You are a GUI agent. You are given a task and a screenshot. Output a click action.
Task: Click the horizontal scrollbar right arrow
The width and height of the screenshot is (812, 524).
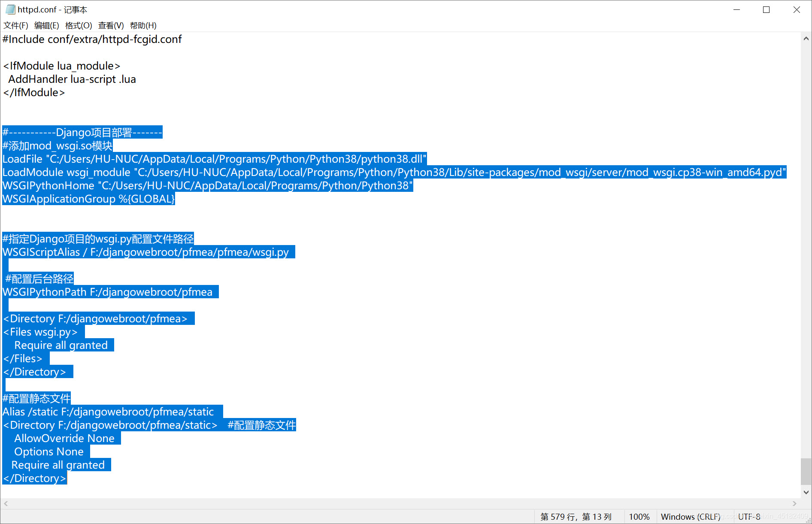coord(794,503)
